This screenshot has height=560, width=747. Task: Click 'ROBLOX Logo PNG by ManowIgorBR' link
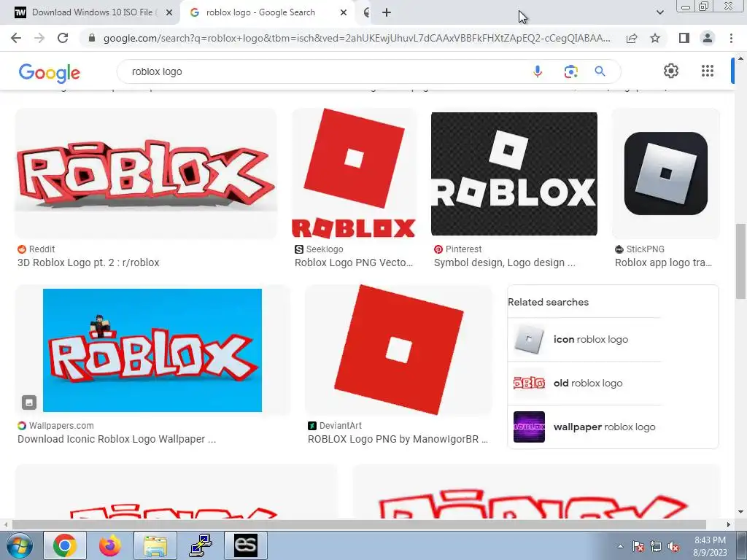(398, 439)
